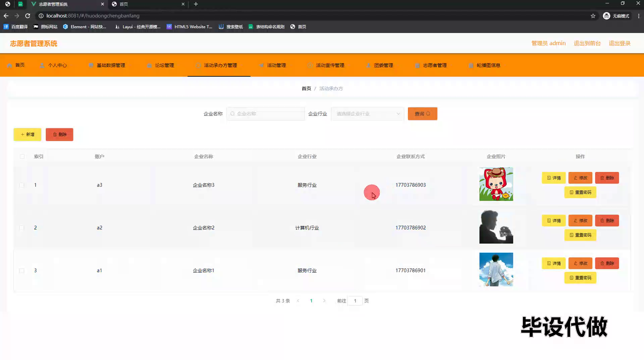This screenshot has width=644, height=360.
Task: Open 详情 for 企业名称1
Action: (x=554, y=263)
